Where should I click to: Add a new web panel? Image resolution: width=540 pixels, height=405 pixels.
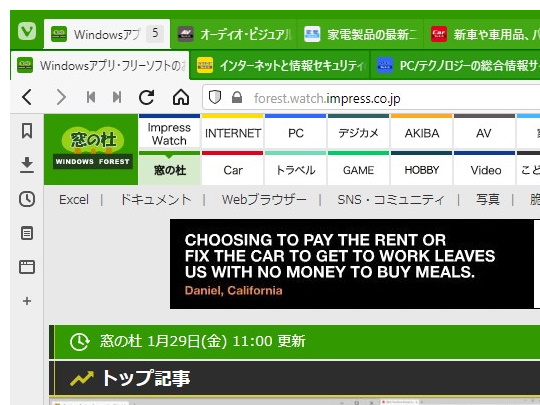[27, 301]
